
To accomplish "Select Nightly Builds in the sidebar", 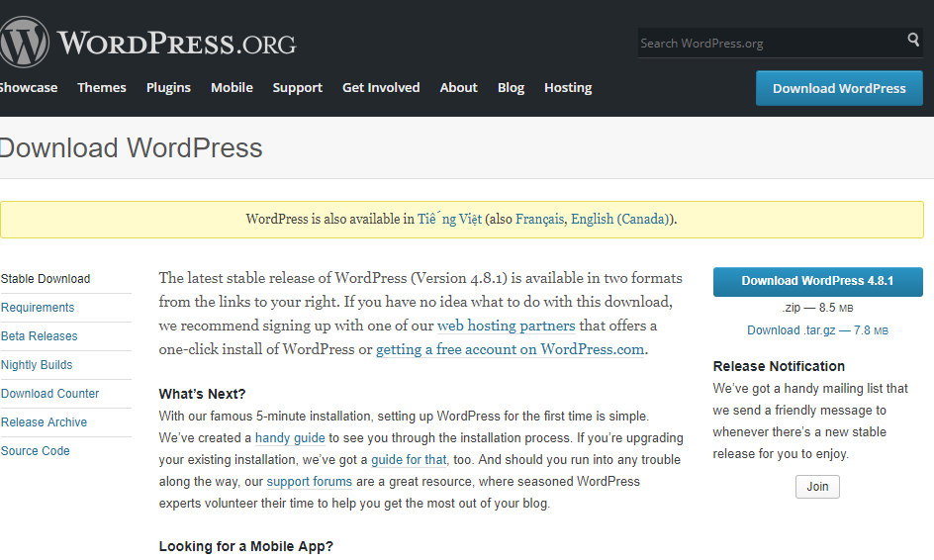I will (x=37, y=365).
